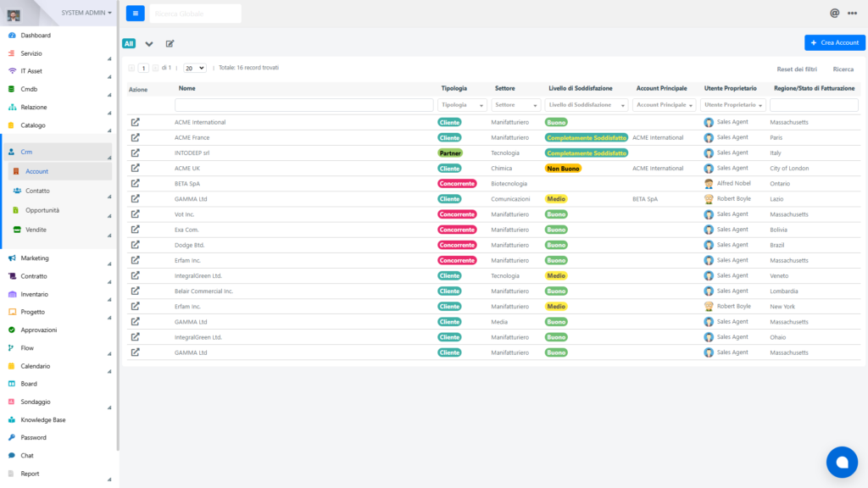Image resolution: width=868 pixels, height=488 pixels.
Task: Open the Utente Proprietario filter dropdown
Action: tap(733, 105)
